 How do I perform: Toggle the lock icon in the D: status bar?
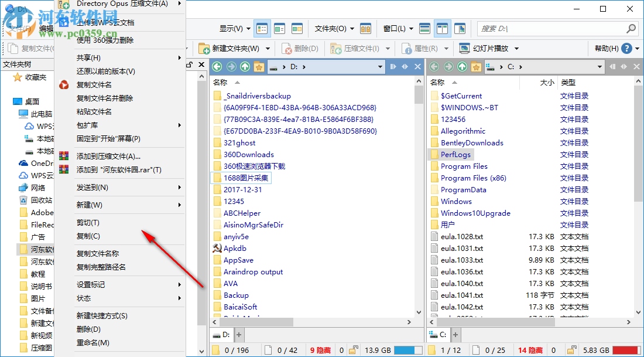coord(353,349)
